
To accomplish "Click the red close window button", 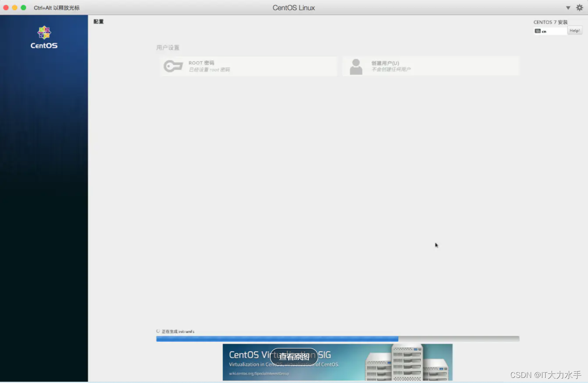I will (6, 8).
